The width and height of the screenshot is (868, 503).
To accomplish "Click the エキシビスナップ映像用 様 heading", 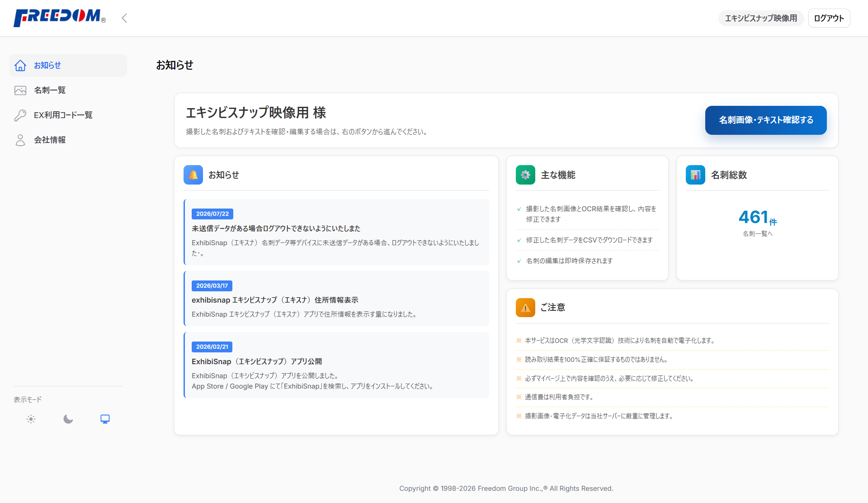I will point(256,113).
